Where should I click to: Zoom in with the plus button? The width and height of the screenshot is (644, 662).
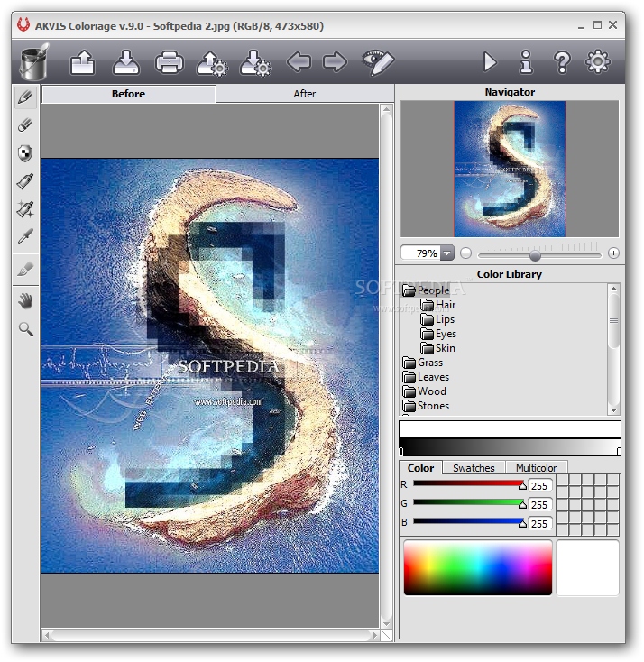point(613,253)
